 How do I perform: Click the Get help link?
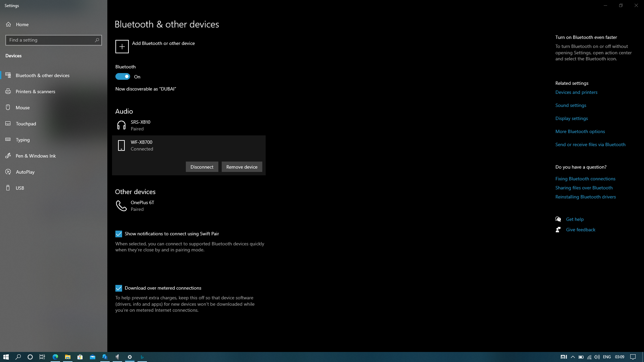575,219
